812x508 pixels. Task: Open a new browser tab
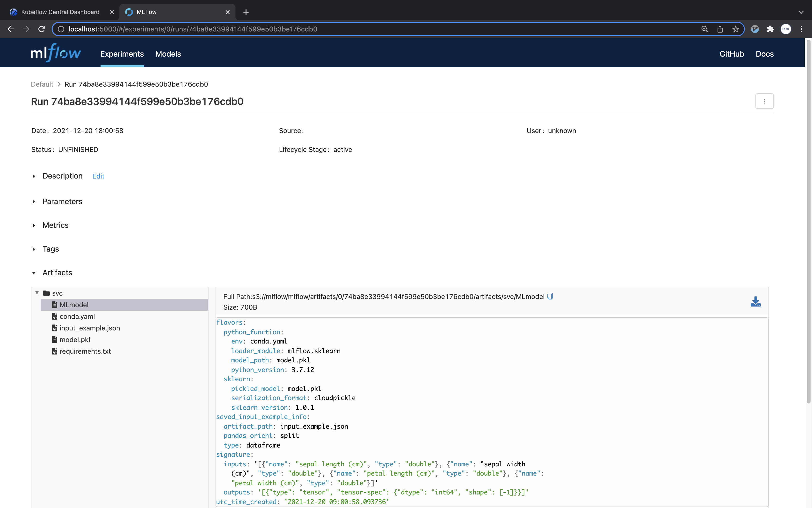click(246, 12)
